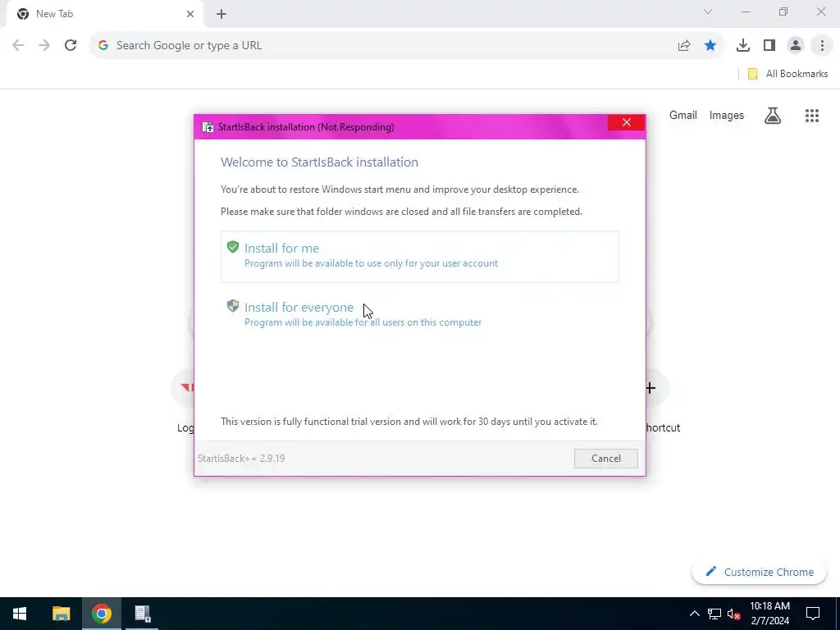Select the installer's taskbar icon
This screenshot has height=630, width=840.
point(142,614)
